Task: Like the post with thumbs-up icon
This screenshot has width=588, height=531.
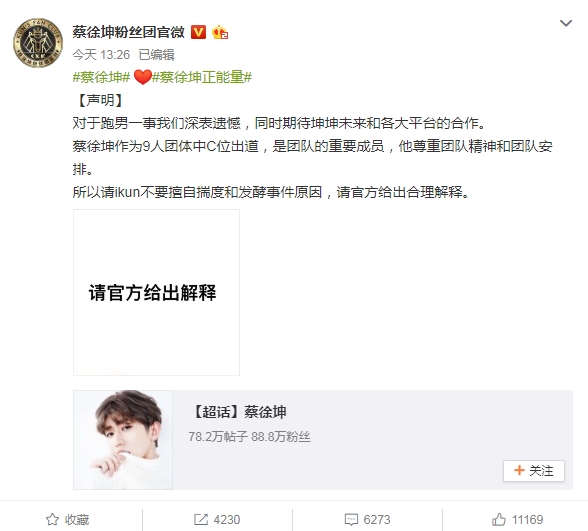Action: tap(499, 520)
